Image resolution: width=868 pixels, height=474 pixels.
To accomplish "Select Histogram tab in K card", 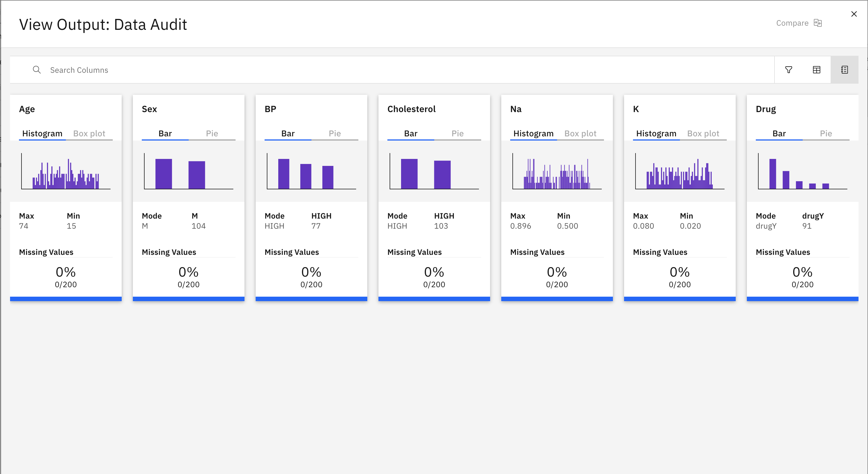I will [656, 134].
